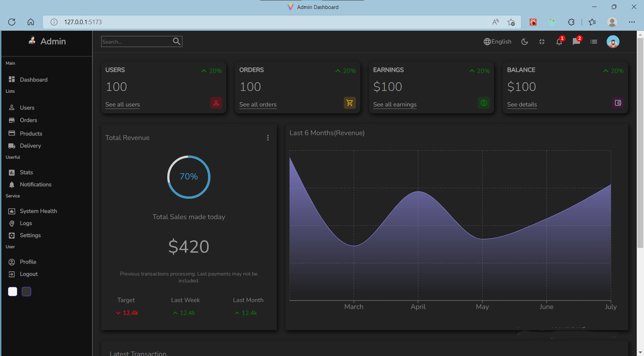Click the search magnifier icon
The image size is (644, 356).
point(177,41)
